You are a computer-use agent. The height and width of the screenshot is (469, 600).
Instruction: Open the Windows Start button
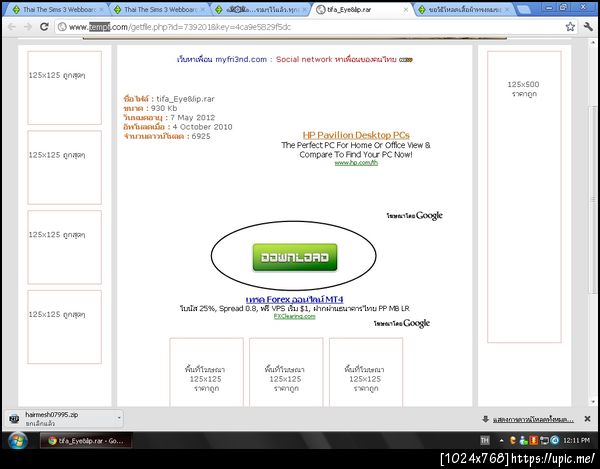[x=17, y=441]
